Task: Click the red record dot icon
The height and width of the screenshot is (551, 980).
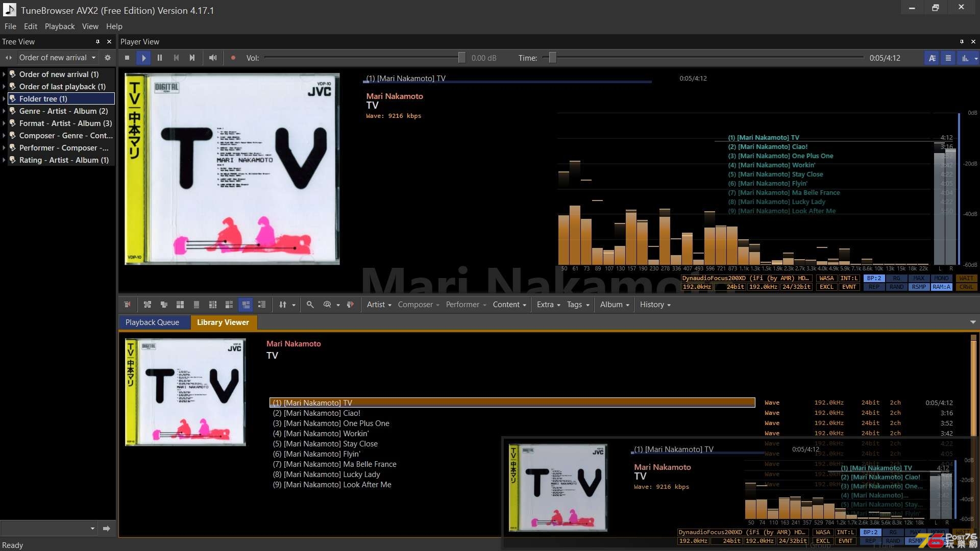Action: point(233,58)
